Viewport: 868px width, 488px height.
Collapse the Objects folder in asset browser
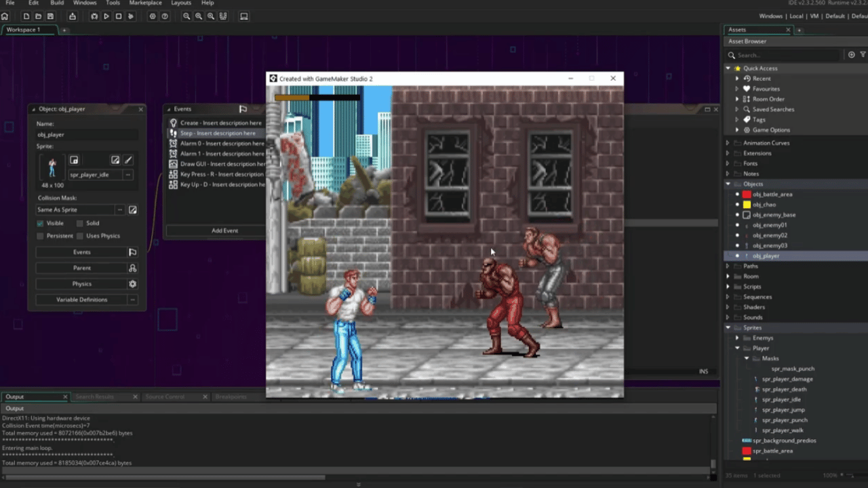[x=728, y=184]
